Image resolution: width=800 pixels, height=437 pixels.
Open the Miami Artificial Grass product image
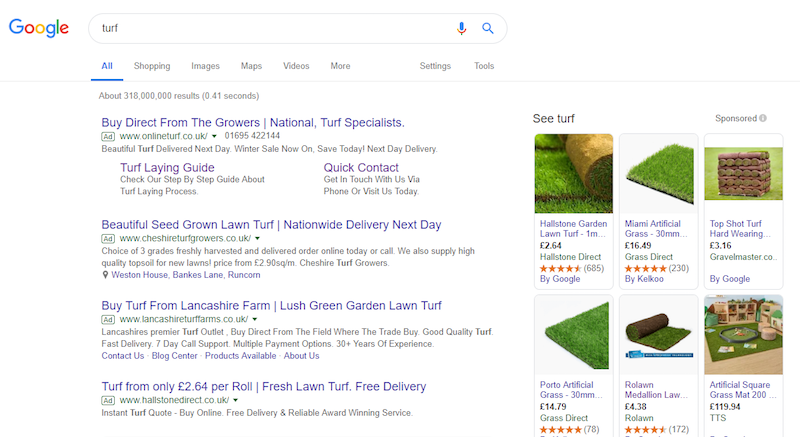[658, 173]
